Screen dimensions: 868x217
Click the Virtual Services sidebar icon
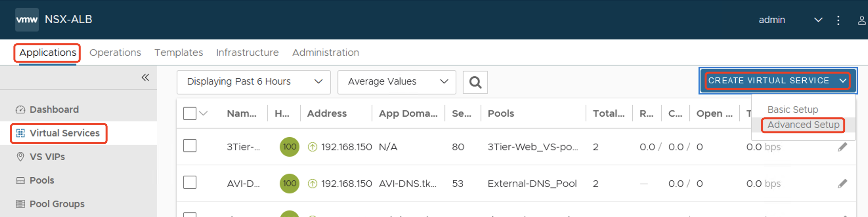pyautogui.click(x=20, y=133)
